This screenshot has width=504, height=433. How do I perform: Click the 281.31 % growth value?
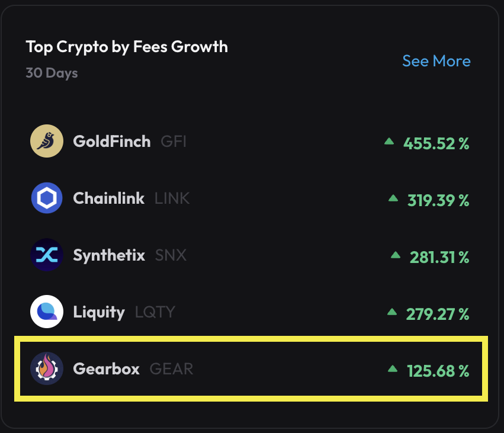[x=439, y=258]
